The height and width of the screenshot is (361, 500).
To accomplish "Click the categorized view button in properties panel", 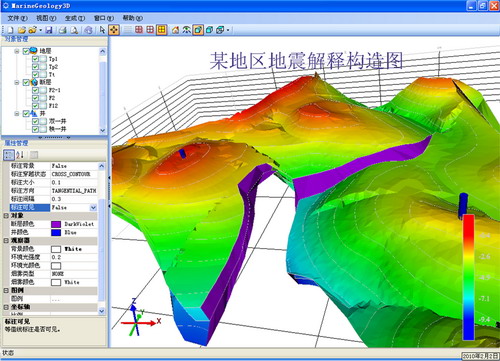I will point(9,154).
